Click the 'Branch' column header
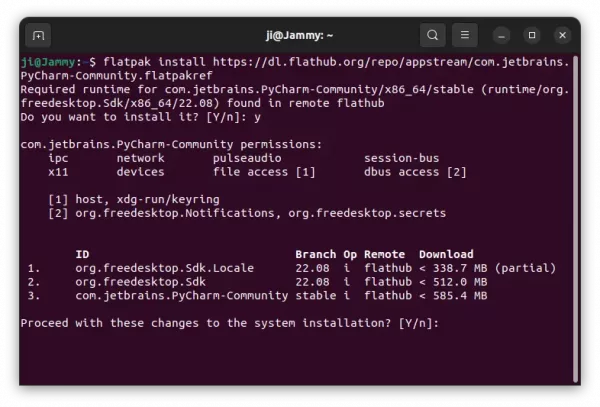Screen dimensions: 600x407 [316, 254]
